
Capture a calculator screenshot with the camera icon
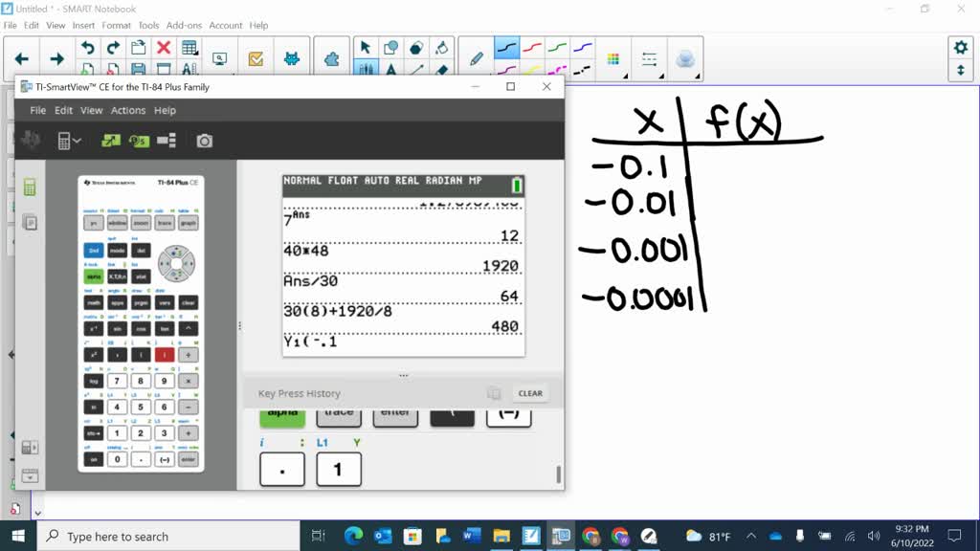pos(207,141)
